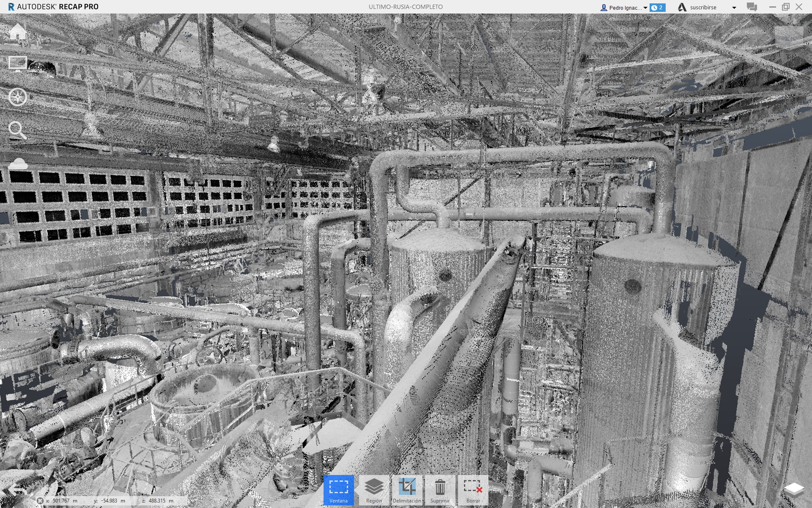Open the notifications clock badge
The width and height of the screenshot is (812, 508).
coord(658,8)
